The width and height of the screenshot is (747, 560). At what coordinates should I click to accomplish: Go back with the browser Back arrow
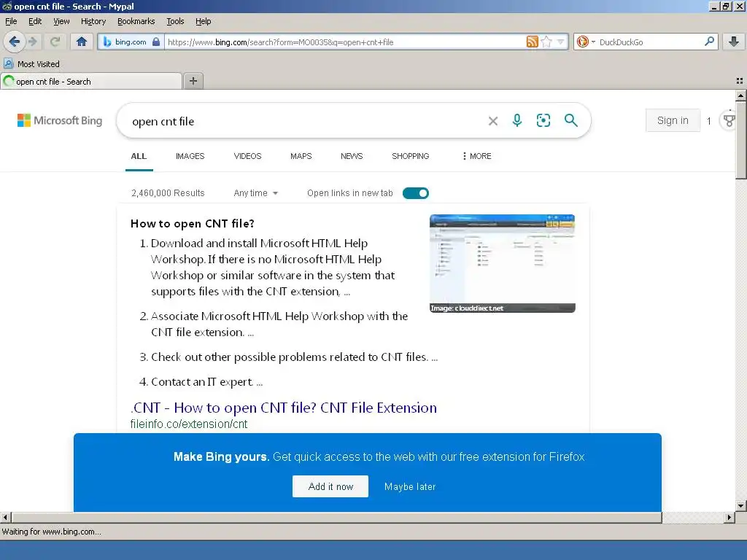click(15, 42)
